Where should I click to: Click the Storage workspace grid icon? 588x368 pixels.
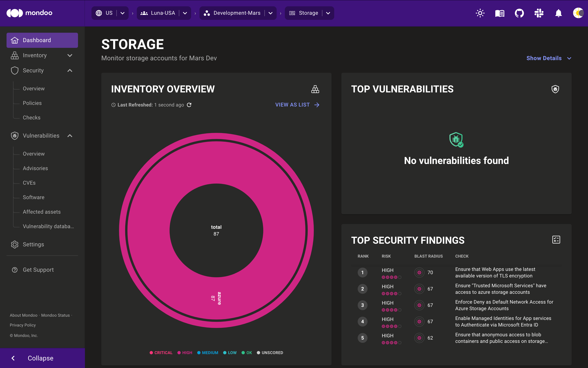(x=292, y=13)
